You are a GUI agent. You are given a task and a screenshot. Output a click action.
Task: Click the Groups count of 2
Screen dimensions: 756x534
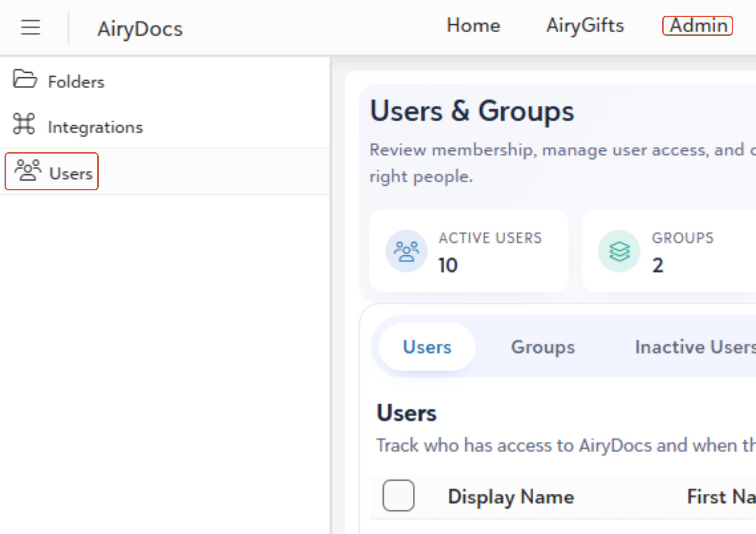point(658,265)
